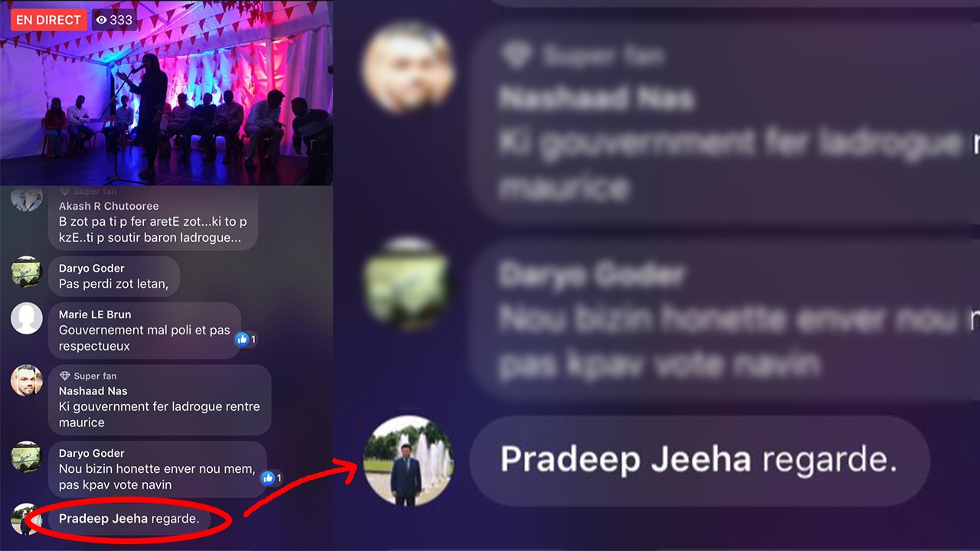
Task: Click small Nashaad Nas name in comment list
Action: tap(93, 391)
